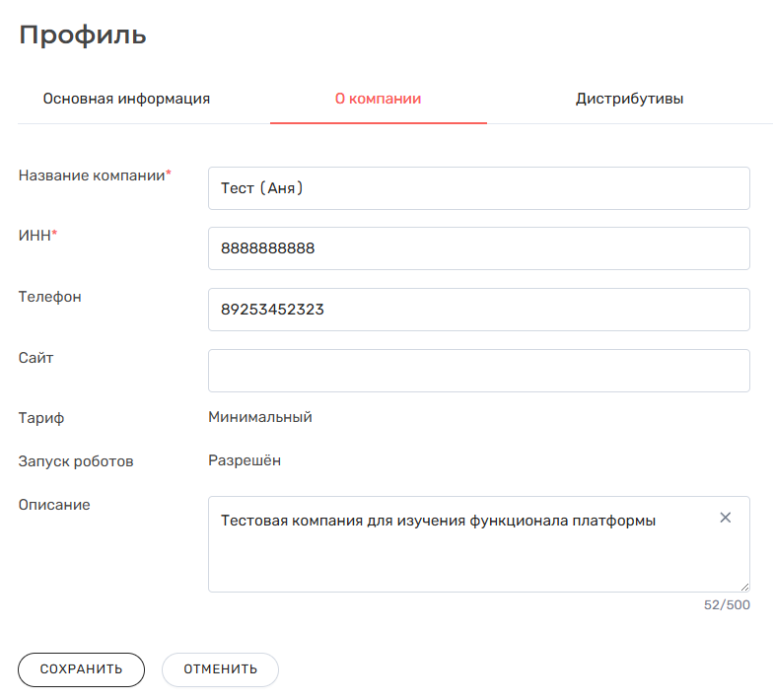Image resolution: width=773 pixels, height=700 pixels.
Task: Switch to the Основная информация tab
Action: tap(126, 99)
